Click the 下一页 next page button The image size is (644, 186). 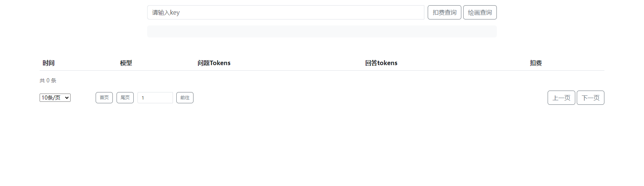[591, 98]
